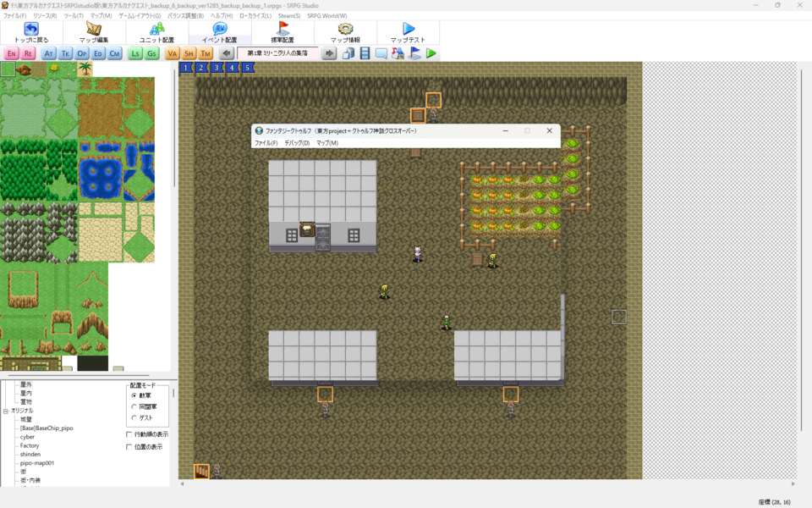
Task: Select the pink EN event button
Action: pos(12,53)
